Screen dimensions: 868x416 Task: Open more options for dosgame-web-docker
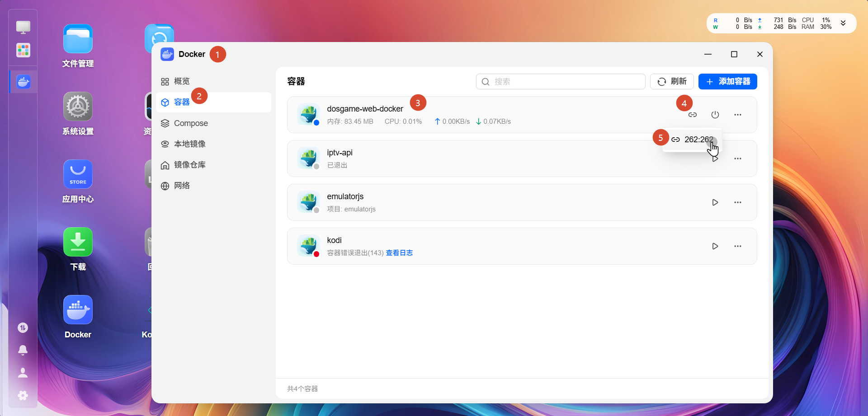(x=738, y=115)
